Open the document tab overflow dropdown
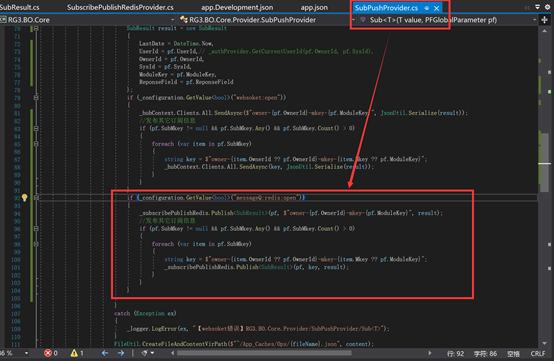 click(x=537, y=7)
